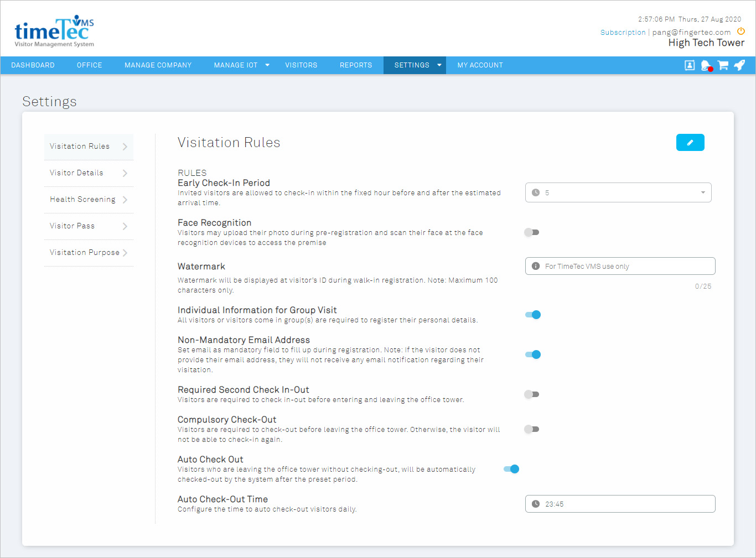Image resolution: width=756 pixels, height=558 pixels.
Task: Click chevron beside Visitation Rules
Action: [x=125, y=147]
